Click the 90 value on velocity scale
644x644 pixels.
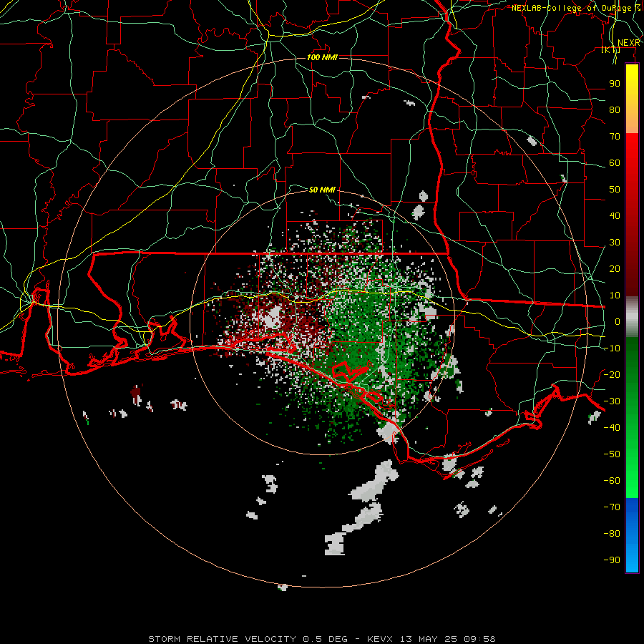[615, 84]
